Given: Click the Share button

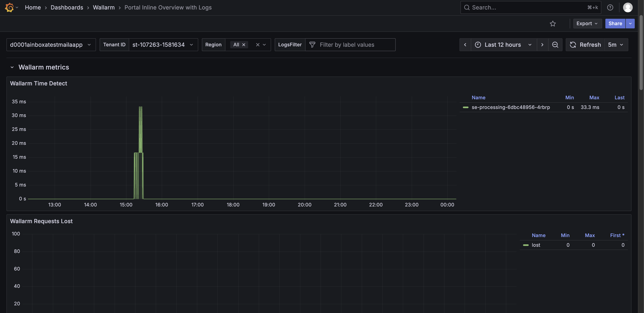Looking at the screenshot, I should point(615,24).
